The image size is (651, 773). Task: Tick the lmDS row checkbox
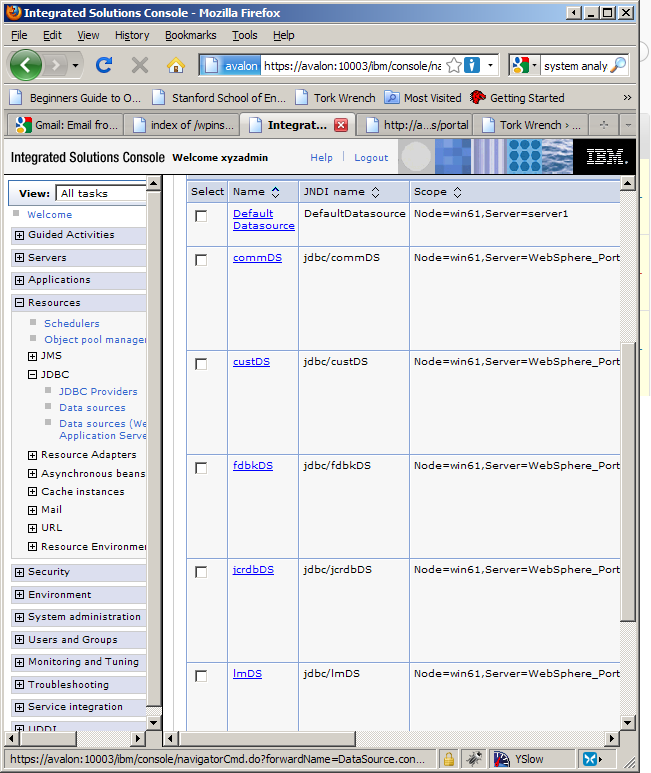pos(201,676)
